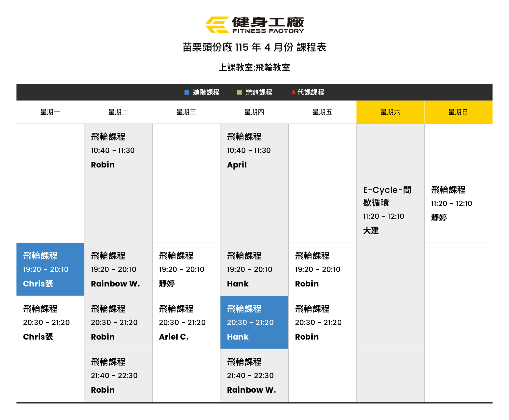The image size is (509, 420).
Task: Open Saturday E-Cycle class by 大建
Action: (390, 210)
